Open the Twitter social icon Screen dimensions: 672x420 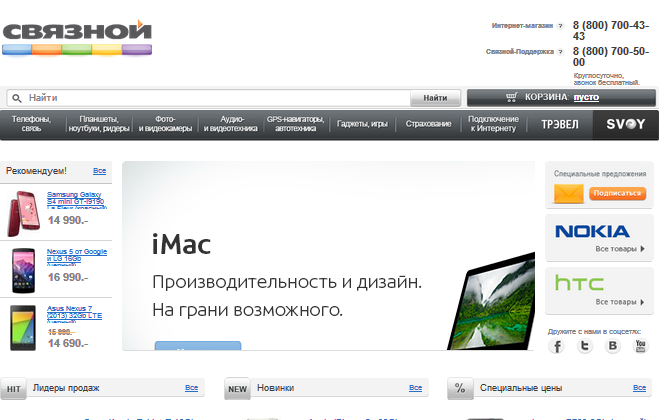pos(585,345)
